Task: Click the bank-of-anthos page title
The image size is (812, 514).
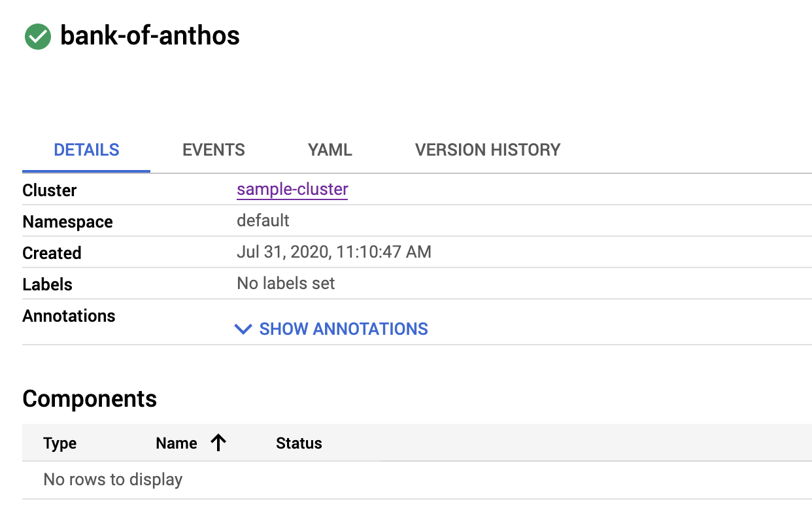Action: 150,35
